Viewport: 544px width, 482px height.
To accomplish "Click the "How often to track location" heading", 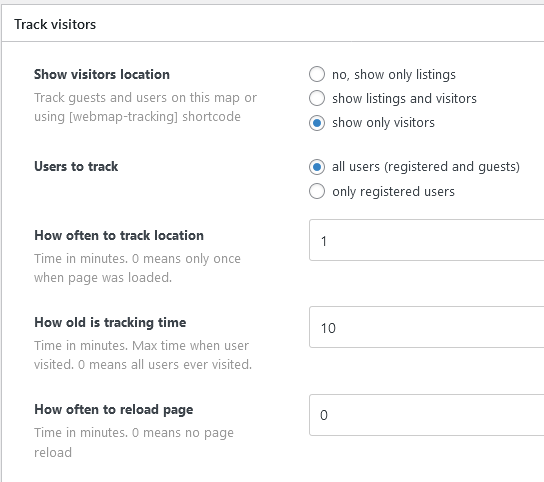I will click(x=119, y=236).
